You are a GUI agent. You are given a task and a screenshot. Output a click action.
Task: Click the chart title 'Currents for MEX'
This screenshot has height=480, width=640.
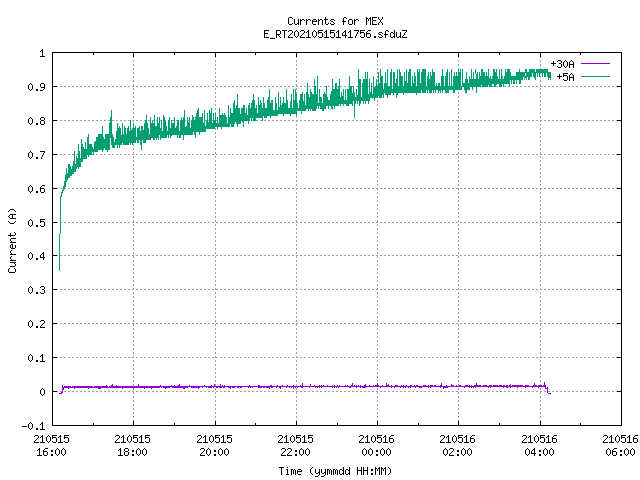(x=335, y=21)
